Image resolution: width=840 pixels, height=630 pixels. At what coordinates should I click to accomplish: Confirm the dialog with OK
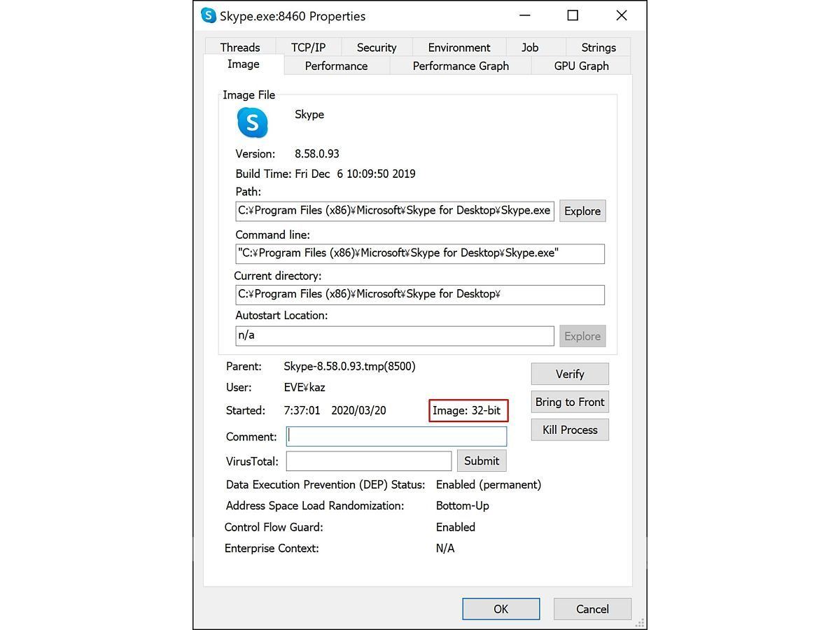click(x=501, y=609)
